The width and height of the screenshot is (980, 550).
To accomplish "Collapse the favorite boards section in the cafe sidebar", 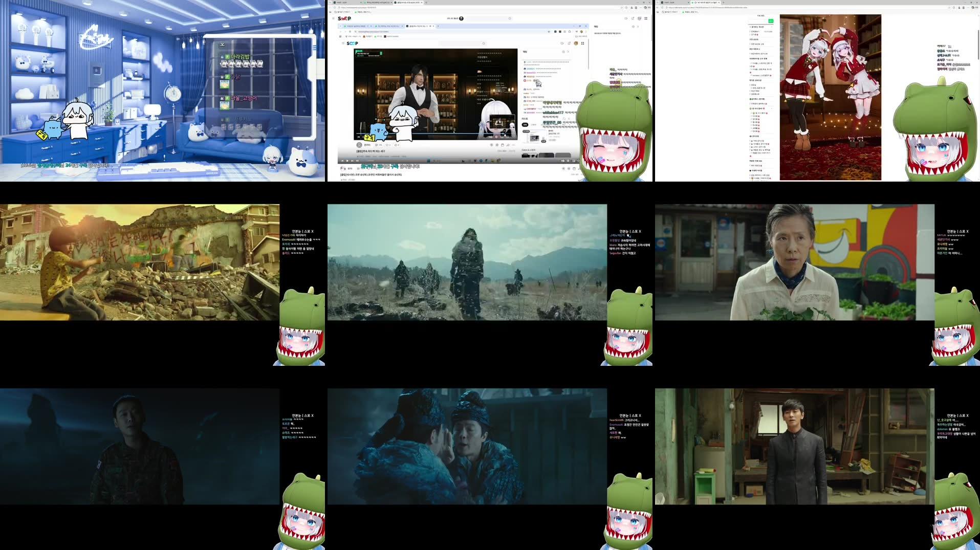I will (x=772, y=27).
